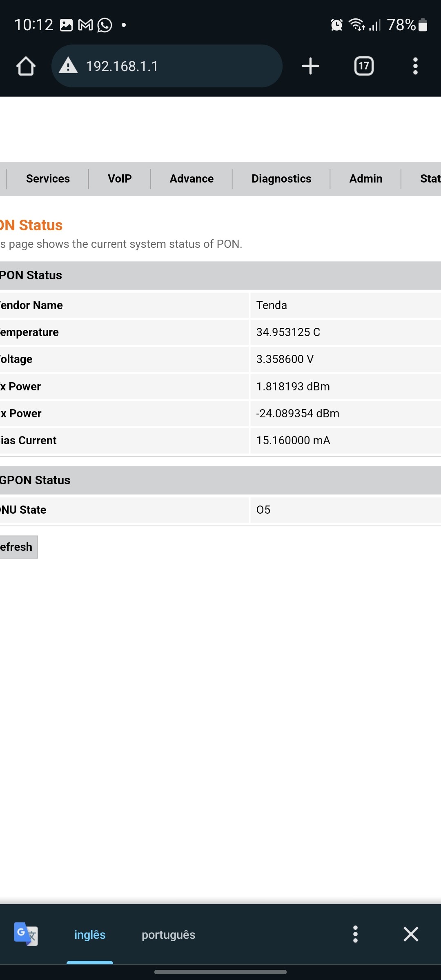Tap the browser home icon
441x980 pixels.
(x=26, y=66)
